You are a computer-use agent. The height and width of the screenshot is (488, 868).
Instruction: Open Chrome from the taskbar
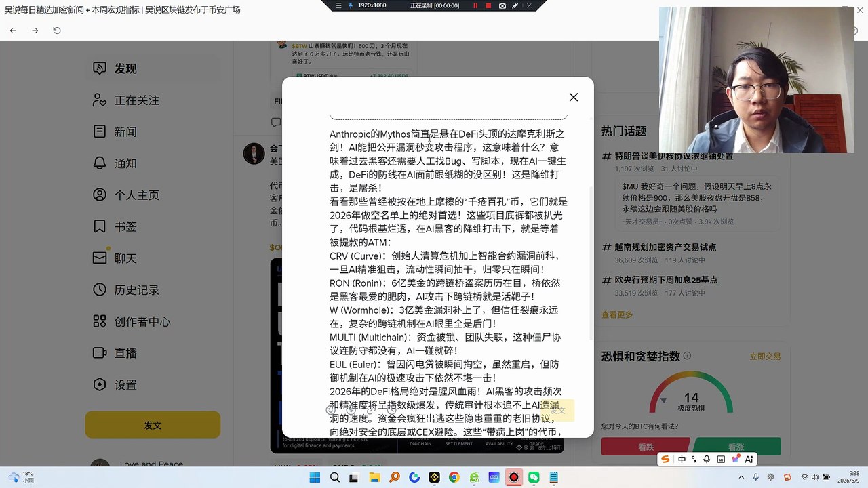[454, 477]
